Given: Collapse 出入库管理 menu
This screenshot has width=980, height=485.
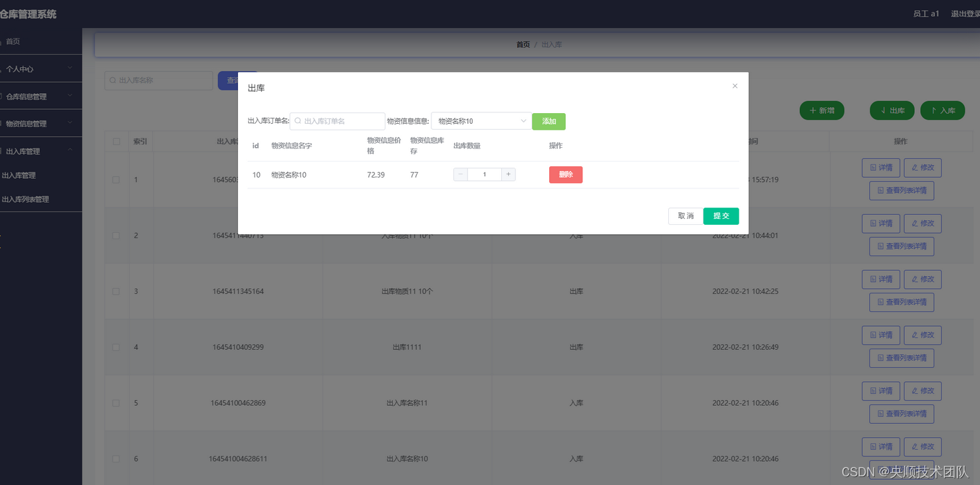Looking at the screenshot, I should [41, 151].
